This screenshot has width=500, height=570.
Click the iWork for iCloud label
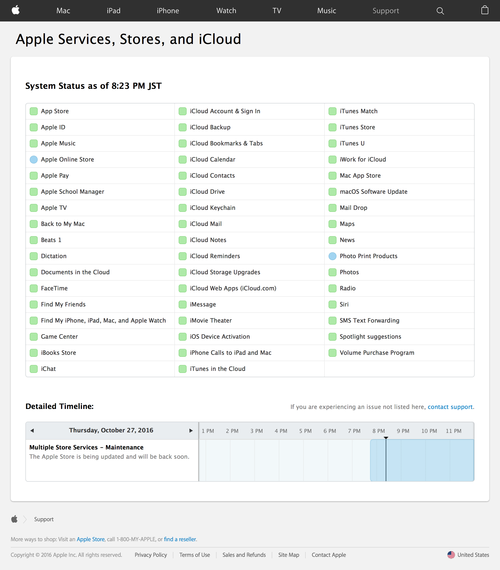click(363, 159)
